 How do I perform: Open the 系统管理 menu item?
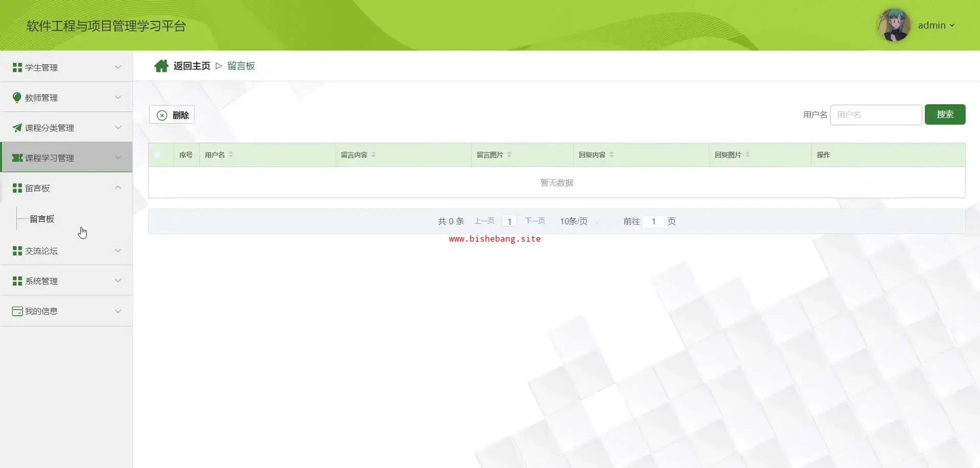coord(66,280)
